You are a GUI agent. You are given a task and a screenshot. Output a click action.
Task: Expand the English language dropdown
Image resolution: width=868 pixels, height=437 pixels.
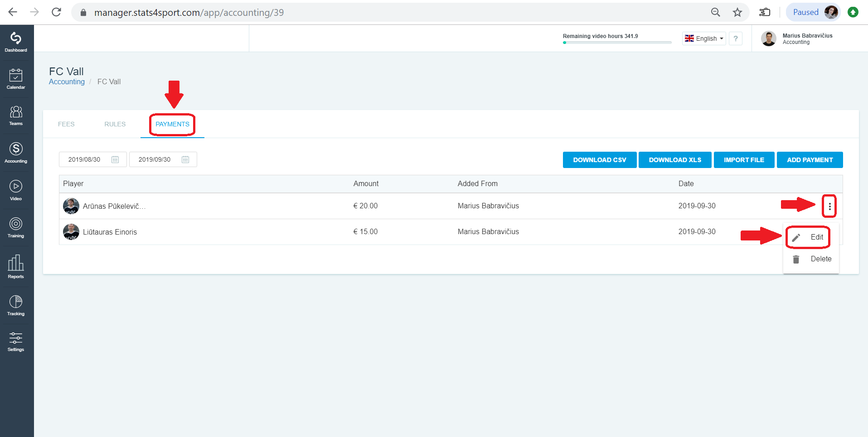[704, 38]
